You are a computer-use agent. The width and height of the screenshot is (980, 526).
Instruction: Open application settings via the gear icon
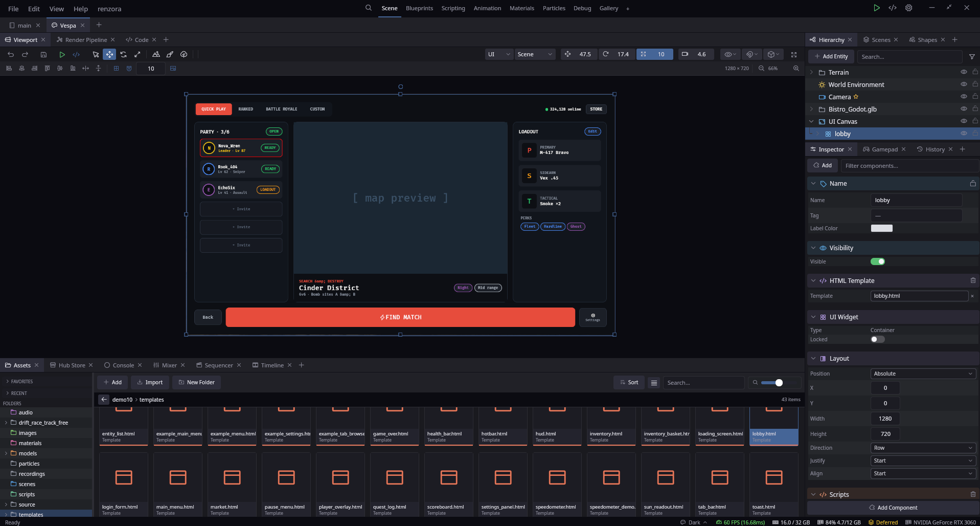pyautogui.click(x=908, y=8)
